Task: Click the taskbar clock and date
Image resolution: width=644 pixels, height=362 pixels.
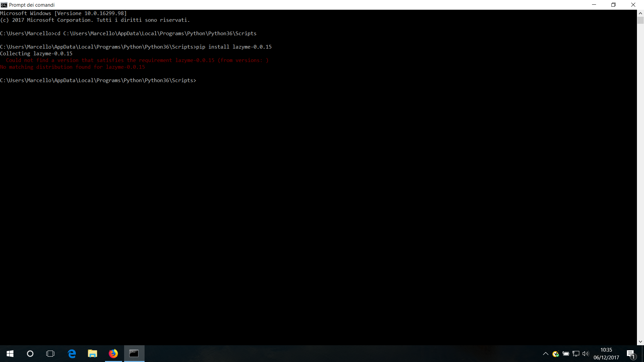Action: pos(606,354)
